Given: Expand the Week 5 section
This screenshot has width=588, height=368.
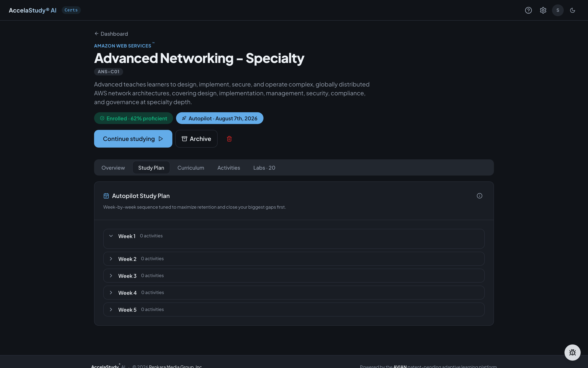Looking at the screenshot, I should (x=111, y=309).
